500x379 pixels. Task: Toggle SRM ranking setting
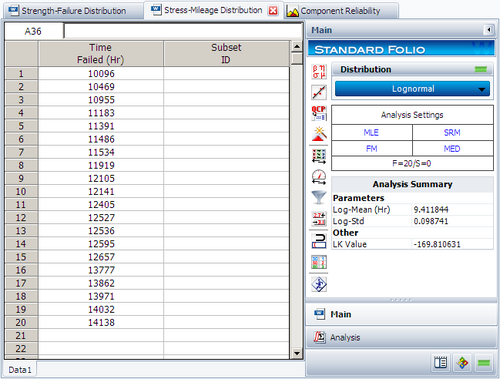pyautogui.click(x=452, y=133)
